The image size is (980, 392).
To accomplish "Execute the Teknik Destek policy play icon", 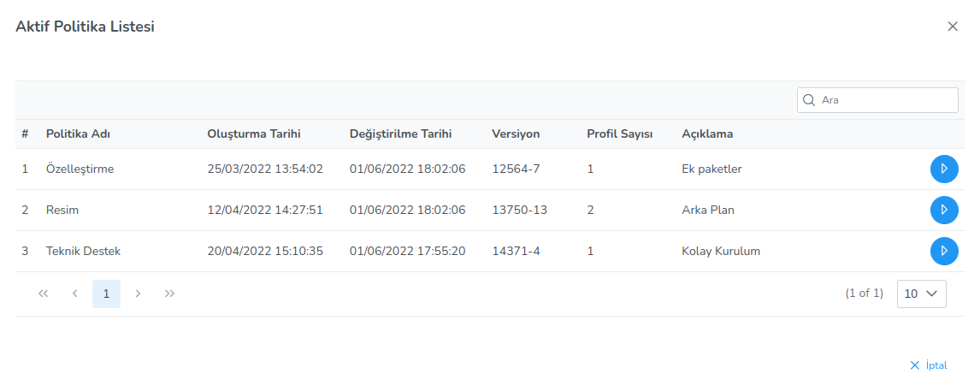I will [x=943, y=251].
